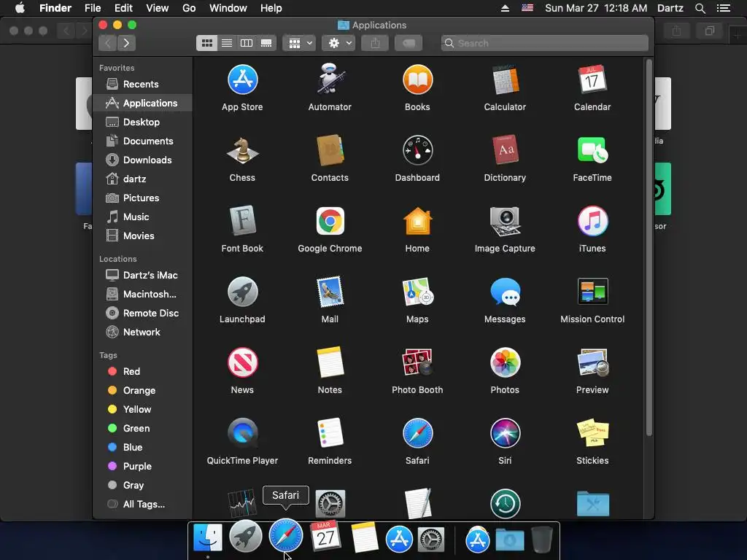Select the Messages app icon
Viewport: 747px width, 560px height.
(x=505, y=292)
